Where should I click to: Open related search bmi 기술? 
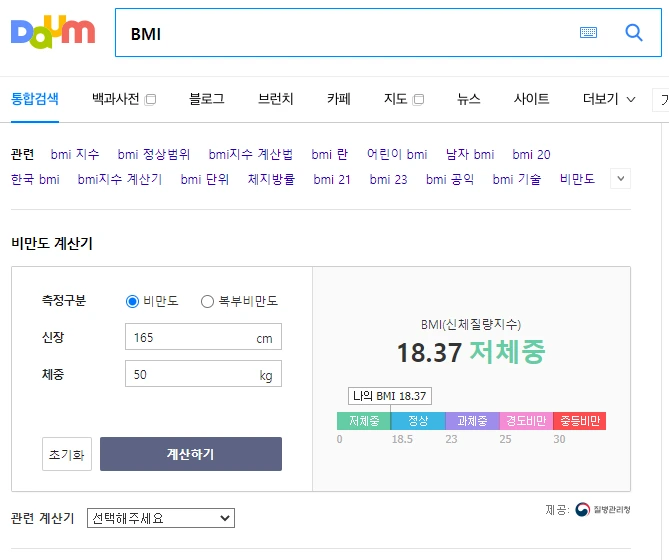pos(517,179)
